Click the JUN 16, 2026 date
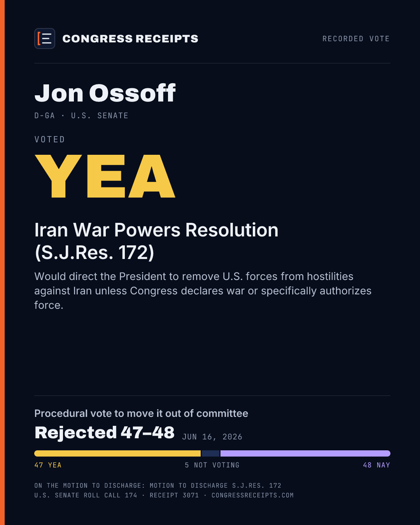 tap(212, 437)
